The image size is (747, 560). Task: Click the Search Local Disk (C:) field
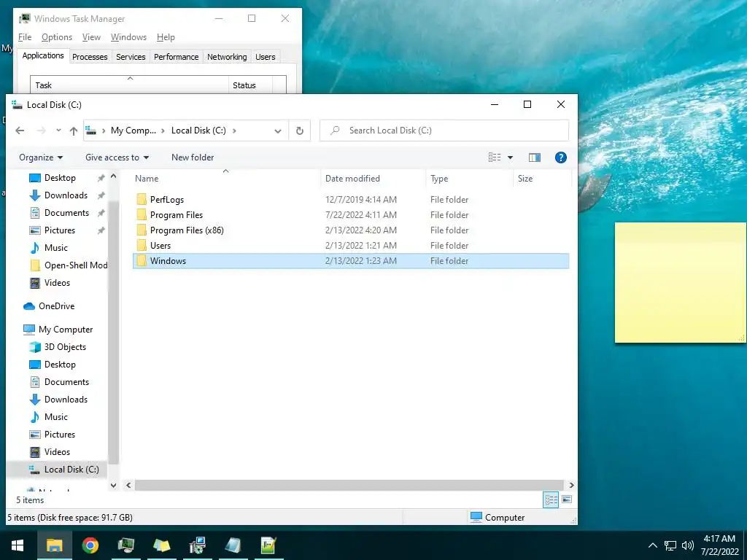444,131
